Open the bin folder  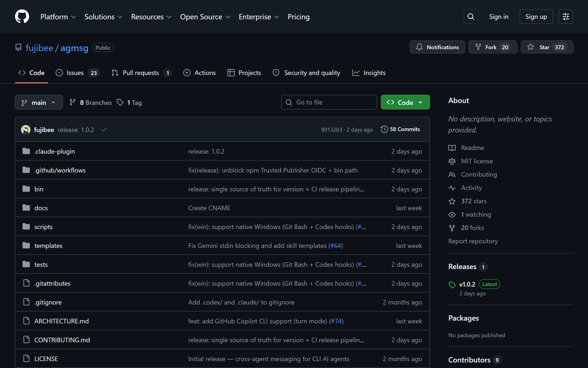[x=39, y=189]
